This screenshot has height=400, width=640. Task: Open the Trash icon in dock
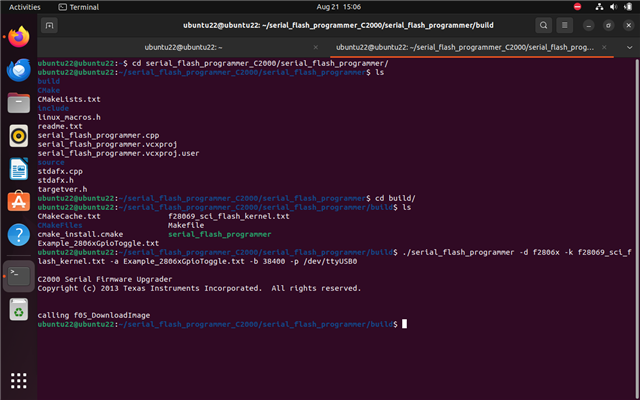point(19,309)
